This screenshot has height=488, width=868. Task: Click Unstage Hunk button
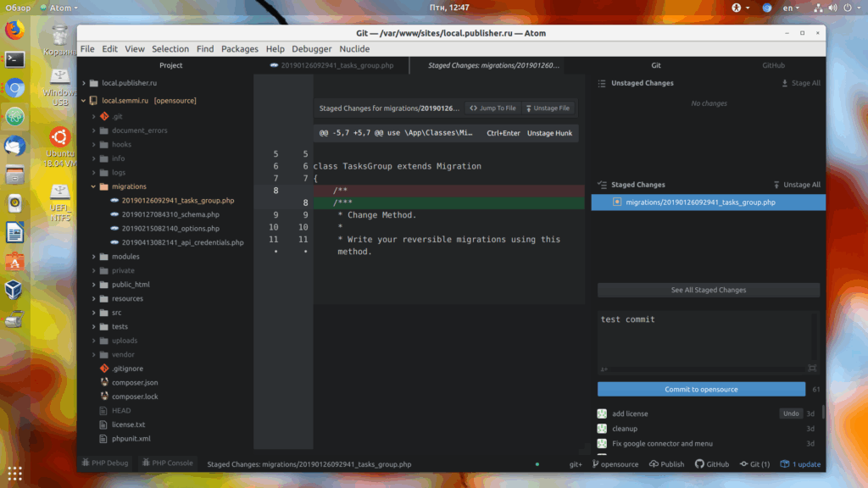coord(549,133)
